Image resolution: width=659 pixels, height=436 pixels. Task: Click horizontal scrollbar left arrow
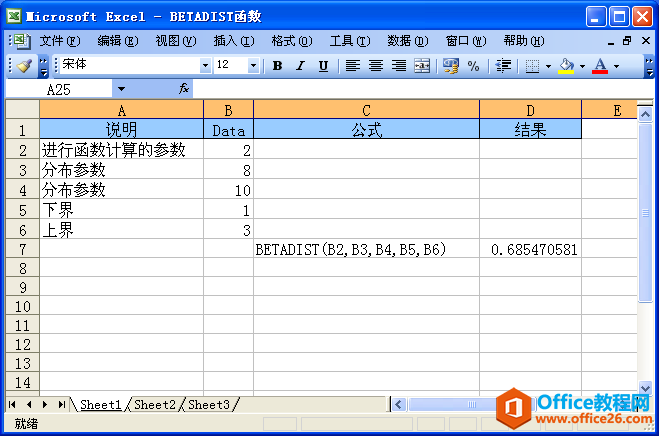(399, 404)
